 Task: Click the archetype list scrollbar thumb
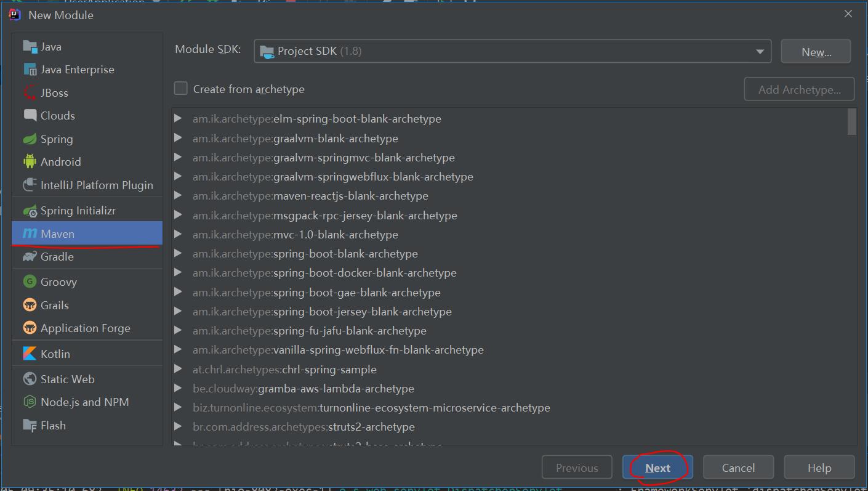852,121
